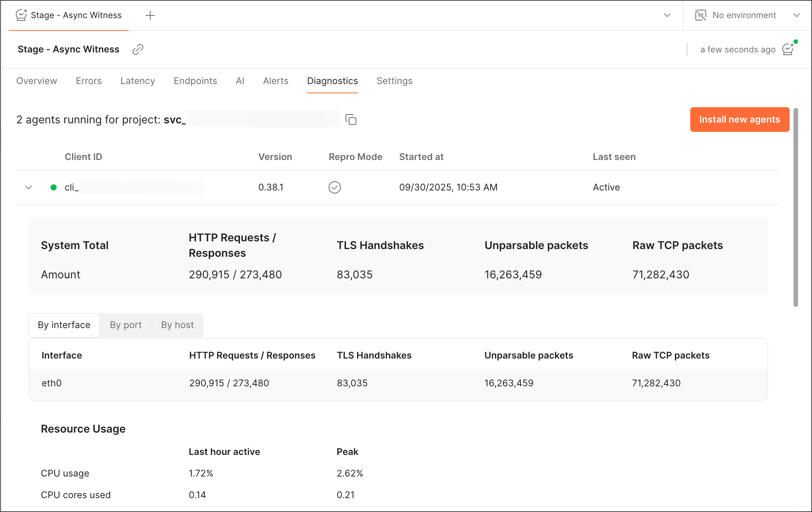The height and width of the screenshot is (512, 812).
Task: Open the Settings tab
Action: tap(394, 81)
